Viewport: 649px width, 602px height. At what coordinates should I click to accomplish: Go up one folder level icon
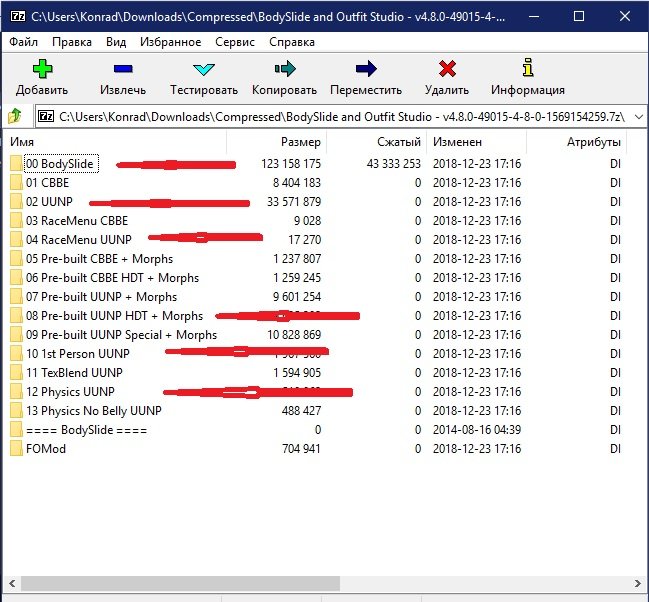click(x=15, y=116)
